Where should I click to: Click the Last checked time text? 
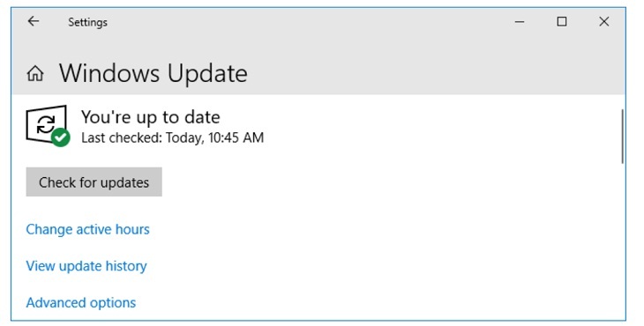pyautogui.click(x=173, y=137)
